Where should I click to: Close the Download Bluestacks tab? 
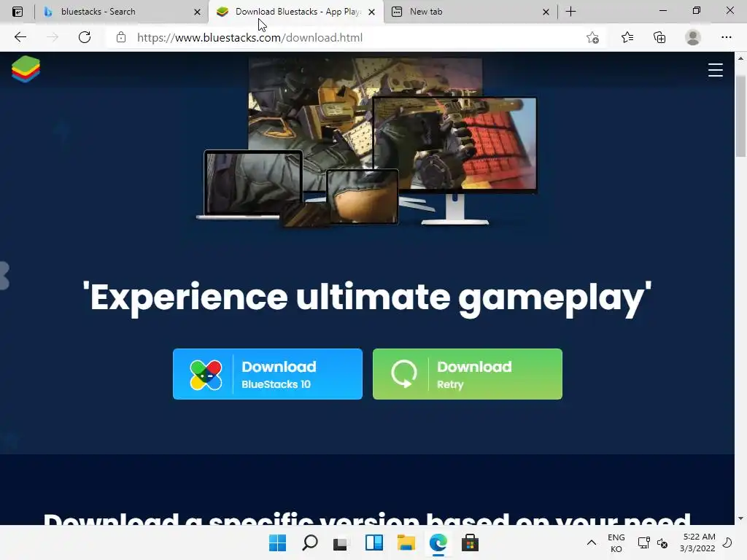pyautogui.click(x=371, y=12)
